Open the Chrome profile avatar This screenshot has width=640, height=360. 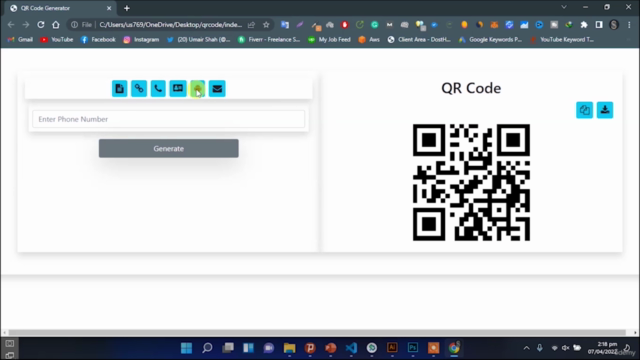pyautogui.click(x=614, y=25)
